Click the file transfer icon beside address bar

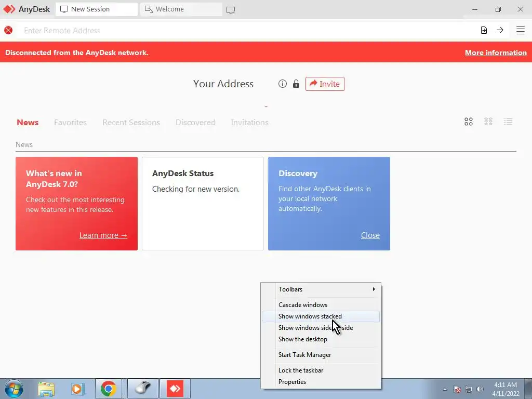(484, 30)
